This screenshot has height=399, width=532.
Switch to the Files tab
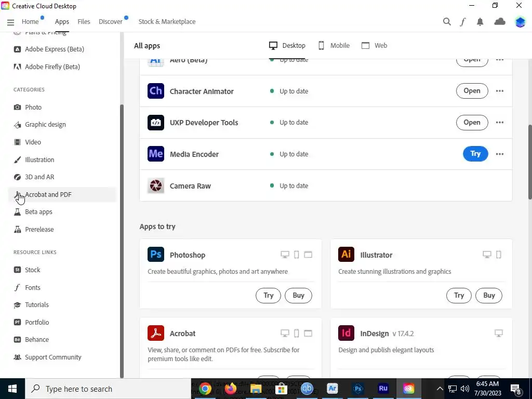pyautogui.click(x=84, y=22)
